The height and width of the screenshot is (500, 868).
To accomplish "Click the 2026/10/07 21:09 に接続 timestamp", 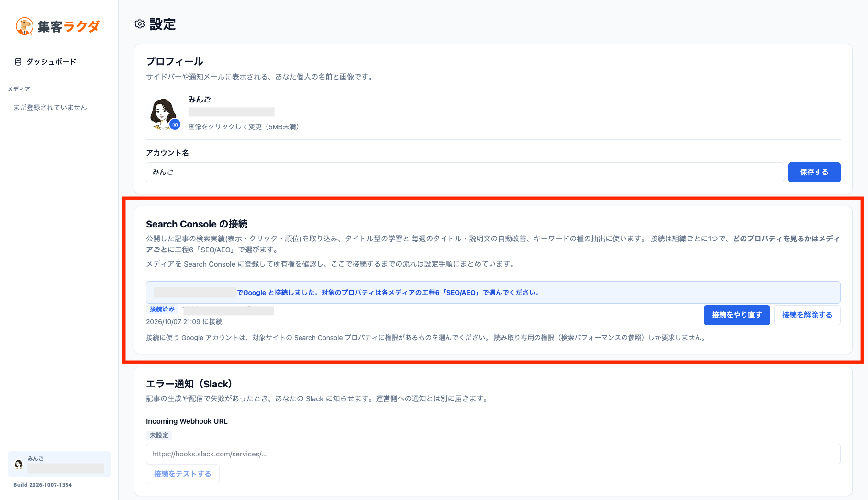I will click(x=184, y=322).
